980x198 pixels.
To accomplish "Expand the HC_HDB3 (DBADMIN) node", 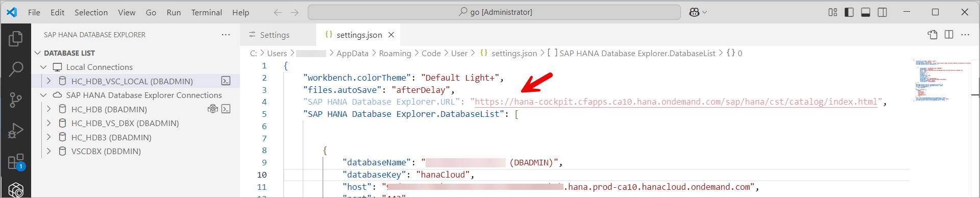I will [48, 137].
